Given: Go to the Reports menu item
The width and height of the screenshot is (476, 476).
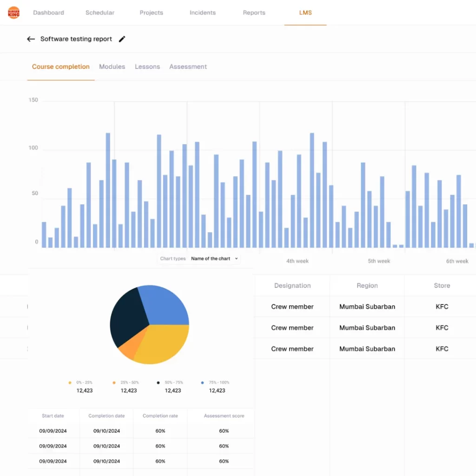Looking at the screenshot, I should point(254,13).
